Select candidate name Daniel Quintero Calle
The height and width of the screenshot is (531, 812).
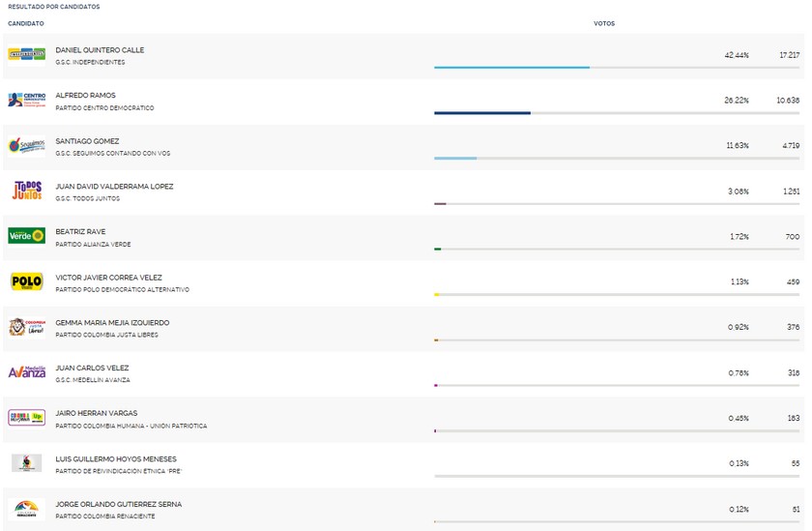(100, 49)
